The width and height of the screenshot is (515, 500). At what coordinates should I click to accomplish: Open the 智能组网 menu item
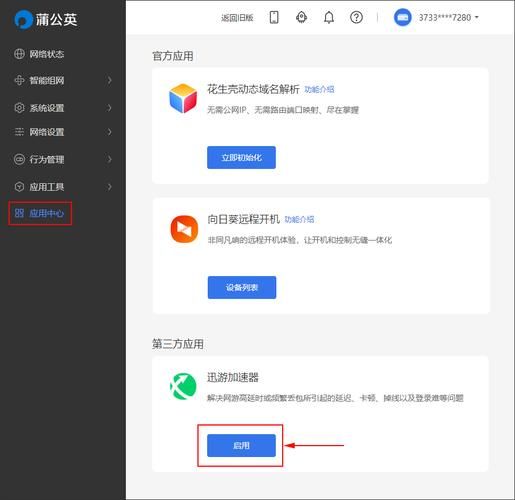pos(47,80)
